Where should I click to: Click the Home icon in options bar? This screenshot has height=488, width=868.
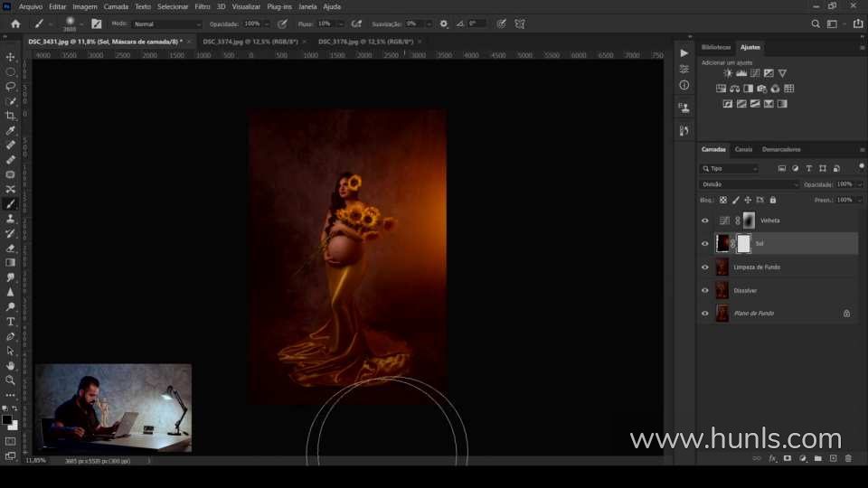tap(15, 23)
